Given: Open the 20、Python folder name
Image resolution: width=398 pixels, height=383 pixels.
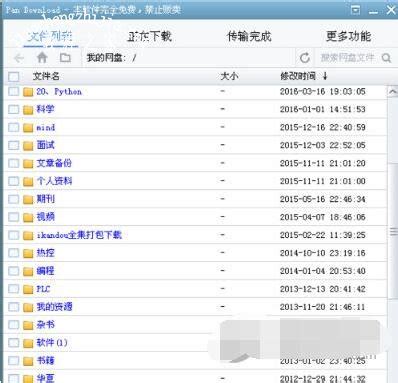Looking at the screenshot, I should pos(59,92).
